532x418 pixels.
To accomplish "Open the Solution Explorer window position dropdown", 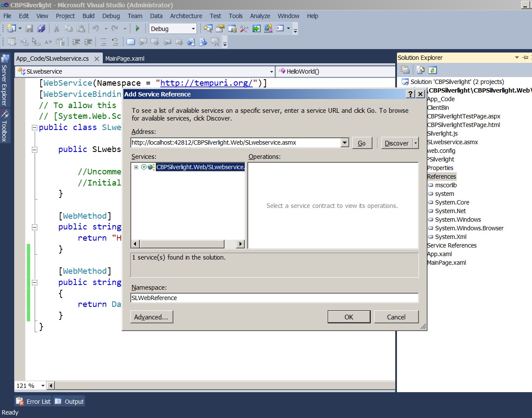I will 517,57.
